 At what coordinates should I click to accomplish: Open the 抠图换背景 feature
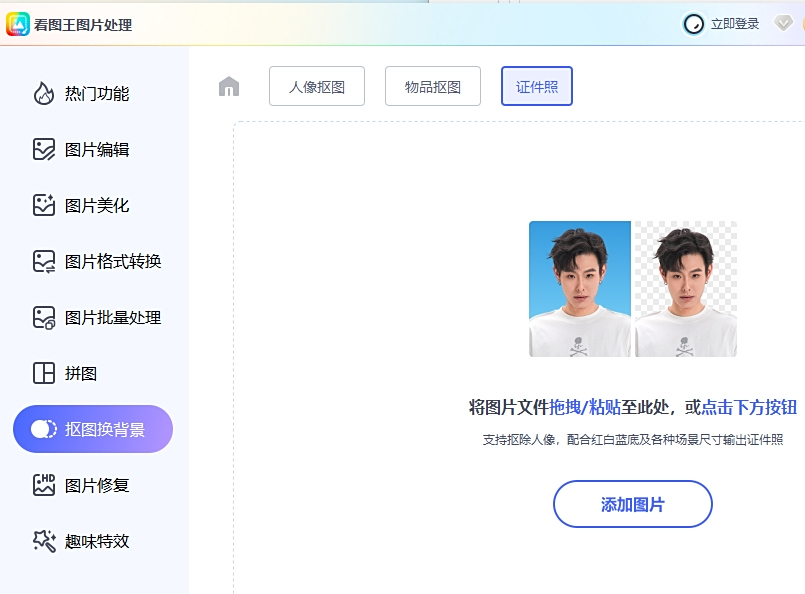[x=92, y=428]
